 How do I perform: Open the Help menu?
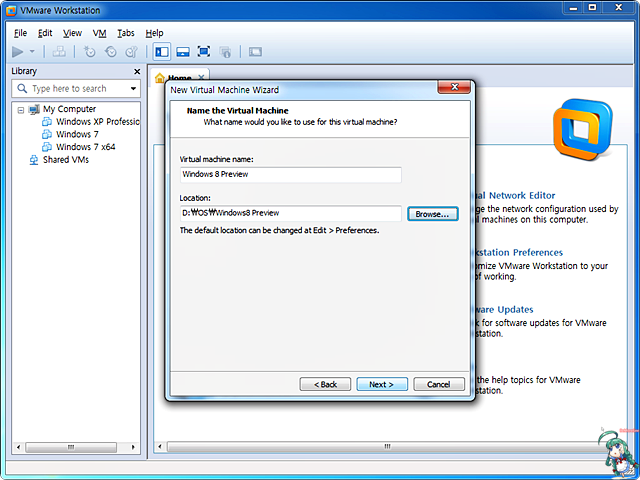154,33
